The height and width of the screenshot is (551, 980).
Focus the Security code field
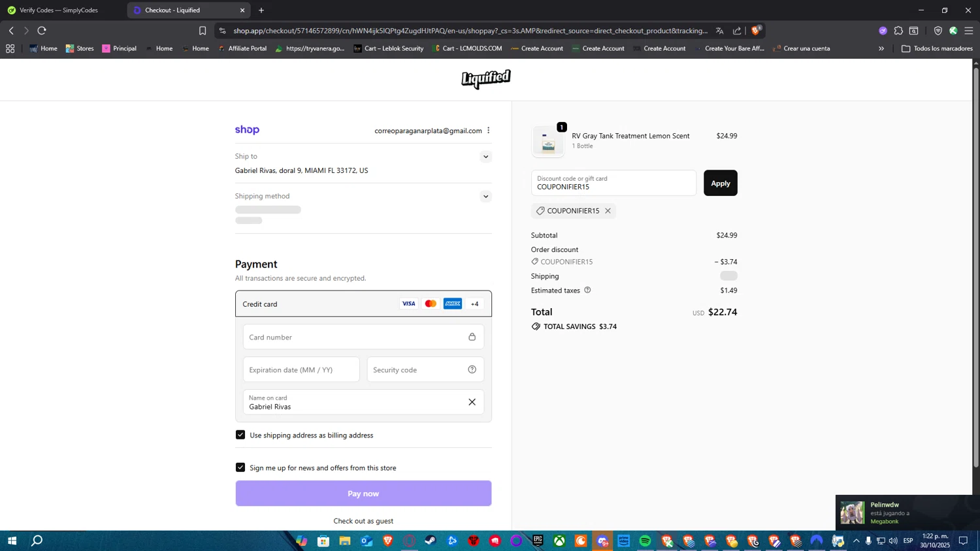tap(425, 370)
